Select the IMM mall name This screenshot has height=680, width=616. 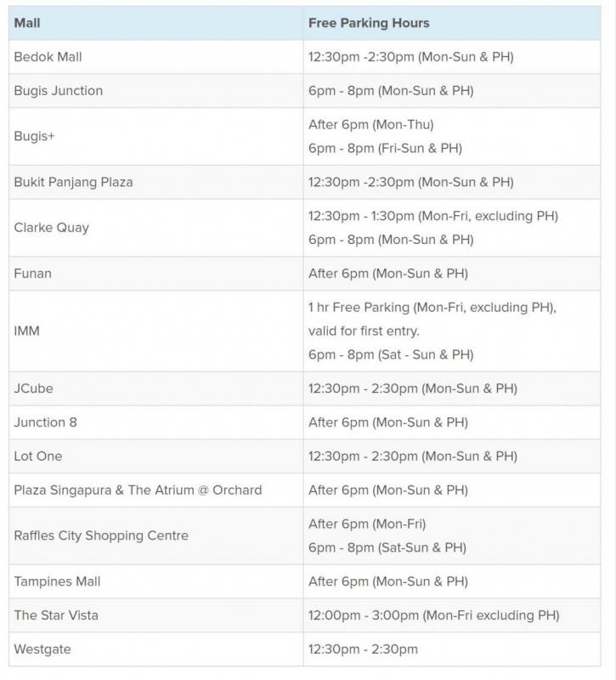26,331
